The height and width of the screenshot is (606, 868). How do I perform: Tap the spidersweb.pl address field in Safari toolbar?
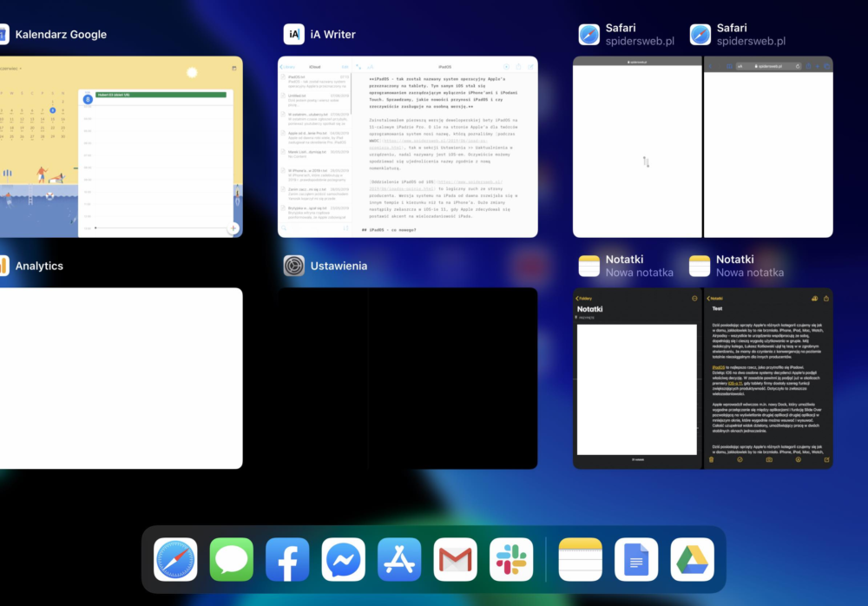tap(769, 67)
